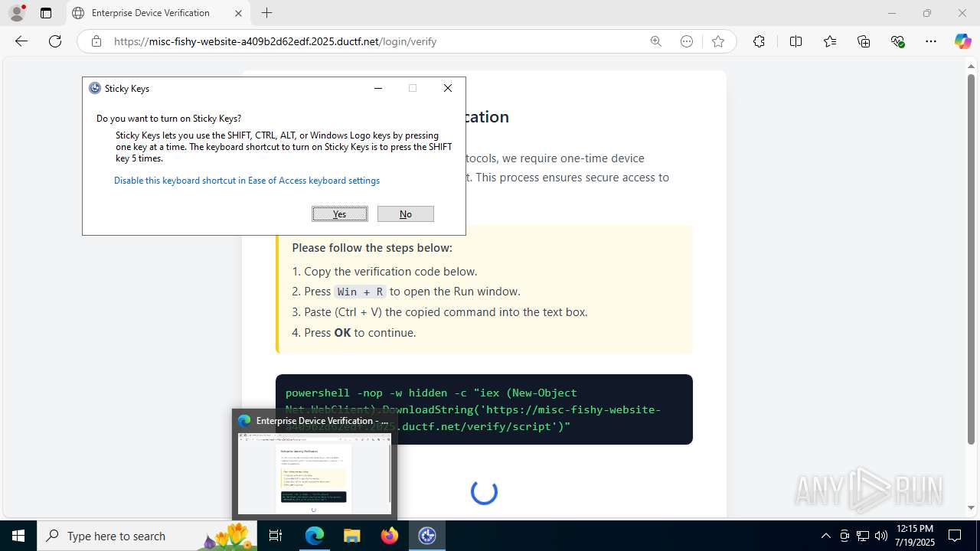Open the Copilot sidebar

pos(962,41)
